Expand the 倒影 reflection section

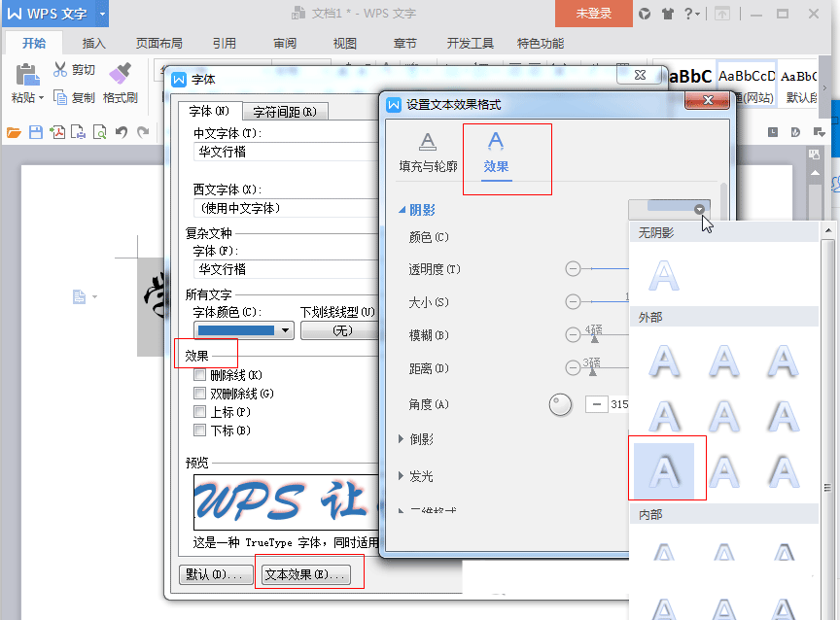(x=402, y=439)
